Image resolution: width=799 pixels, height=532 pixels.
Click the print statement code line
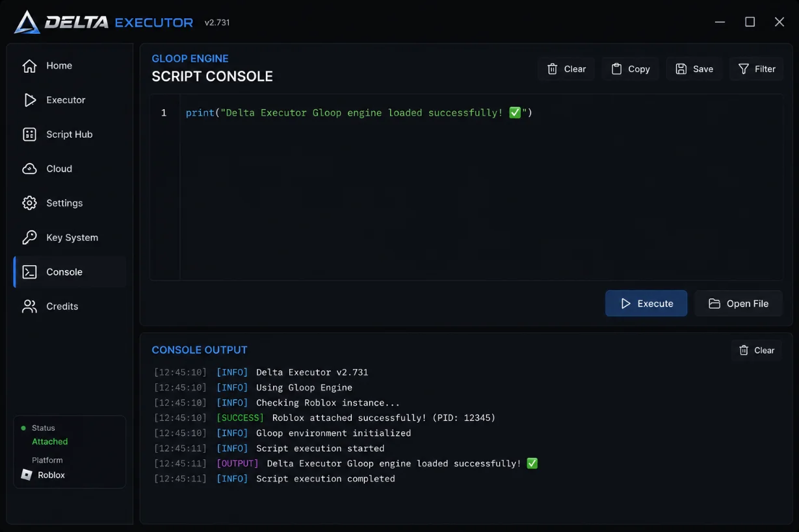(359, 113)
